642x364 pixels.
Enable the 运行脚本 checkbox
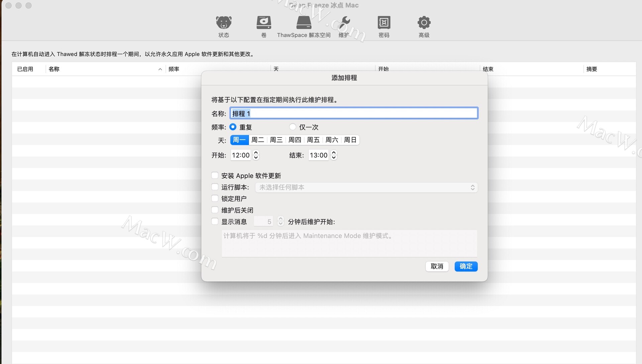point(215,187)
